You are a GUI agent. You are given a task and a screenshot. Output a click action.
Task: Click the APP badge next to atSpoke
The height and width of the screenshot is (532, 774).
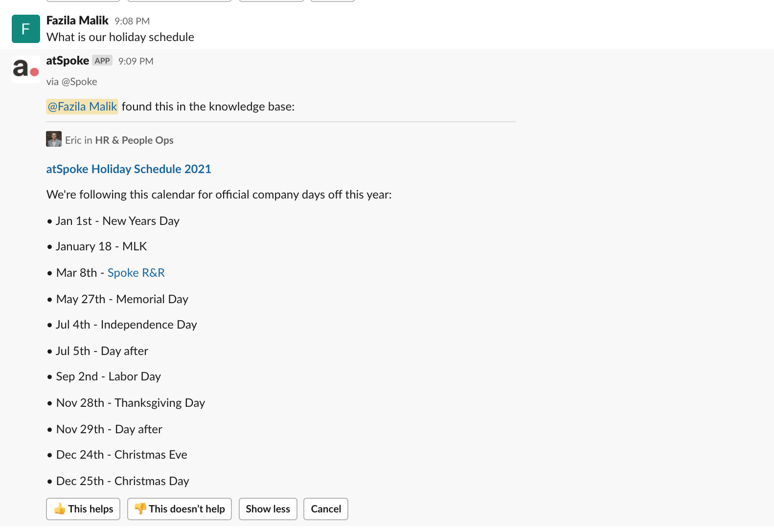tap(102, 61)
